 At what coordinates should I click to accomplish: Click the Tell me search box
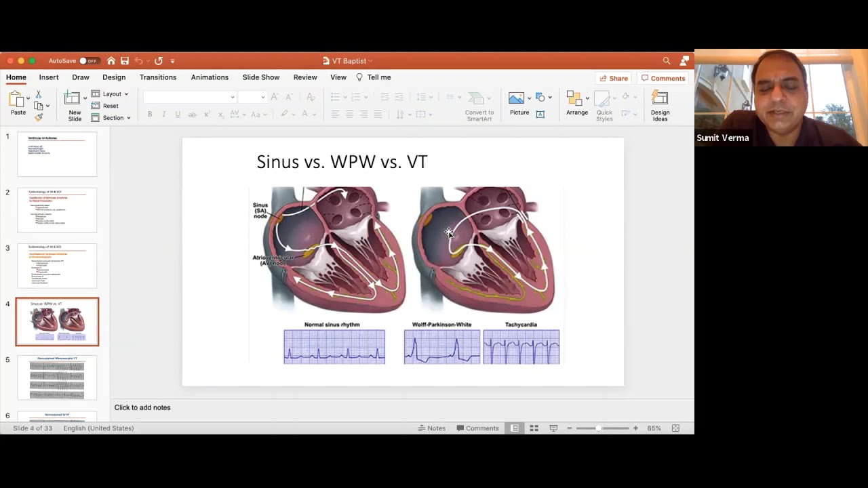374,77
